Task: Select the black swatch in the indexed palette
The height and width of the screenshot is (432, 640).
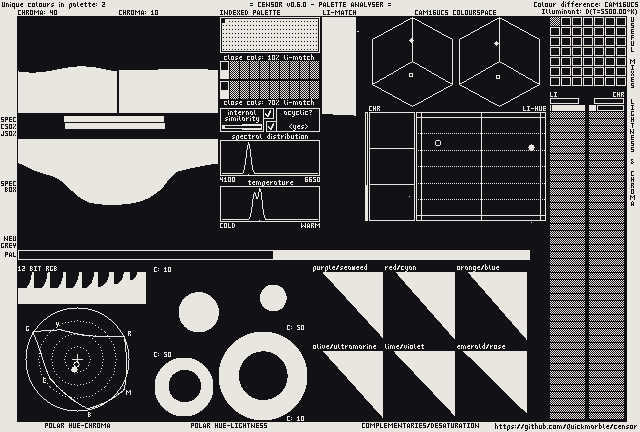Action: tap(223, 21)
